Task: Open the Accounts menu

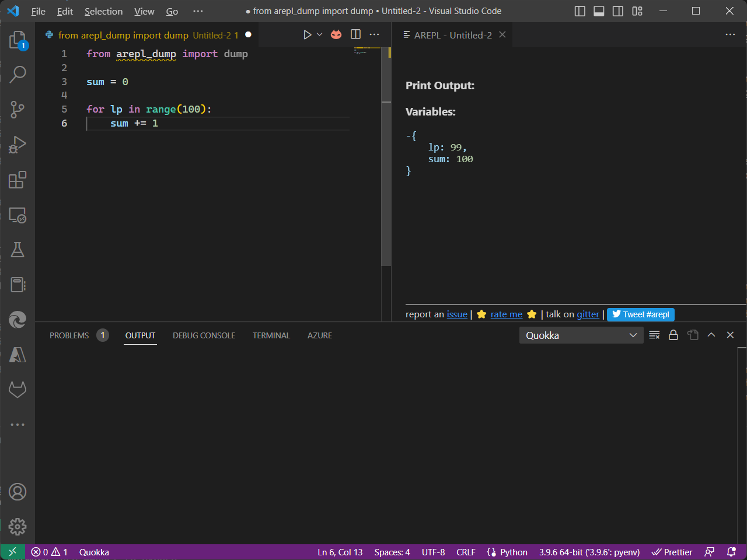Action: tap(18, 492)
